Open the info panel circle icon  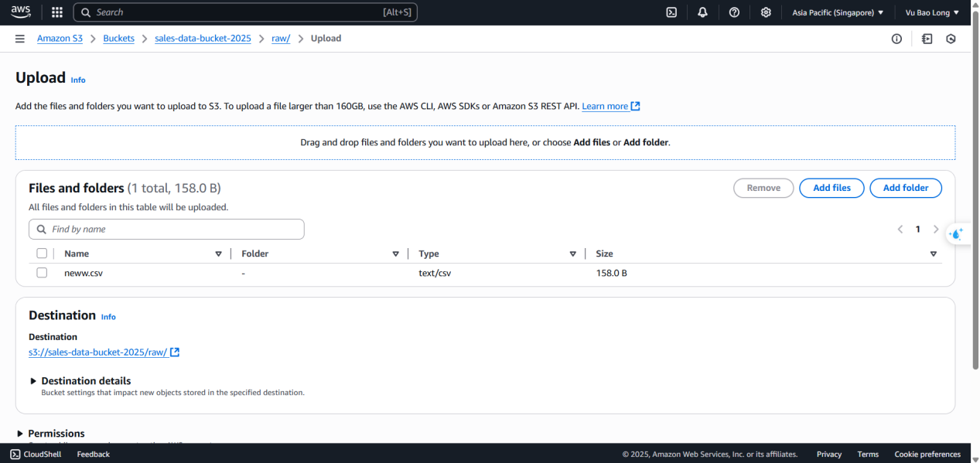[x=896, y=39]
